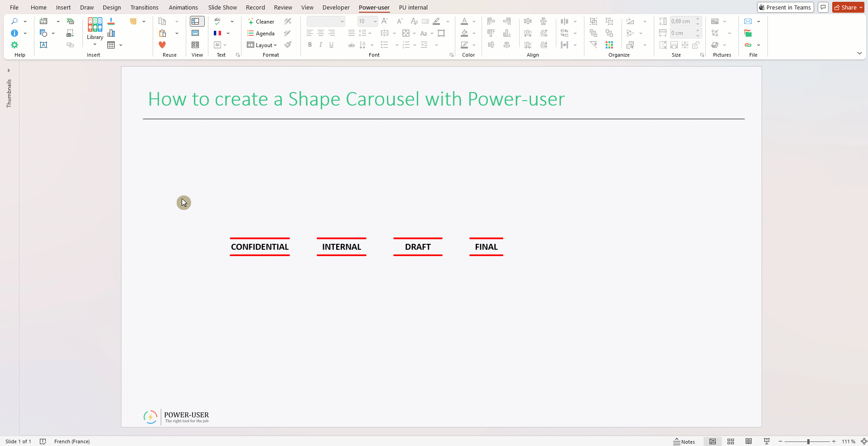The image size is (868, 446).
Task: Click French (France) language in status bar
Action: coord(72,441)
